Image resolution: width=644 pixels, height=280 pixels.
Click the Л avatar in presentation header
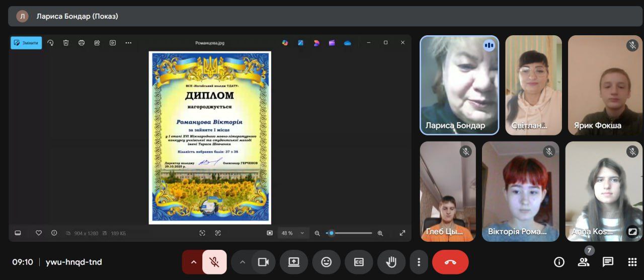[22, 16]
